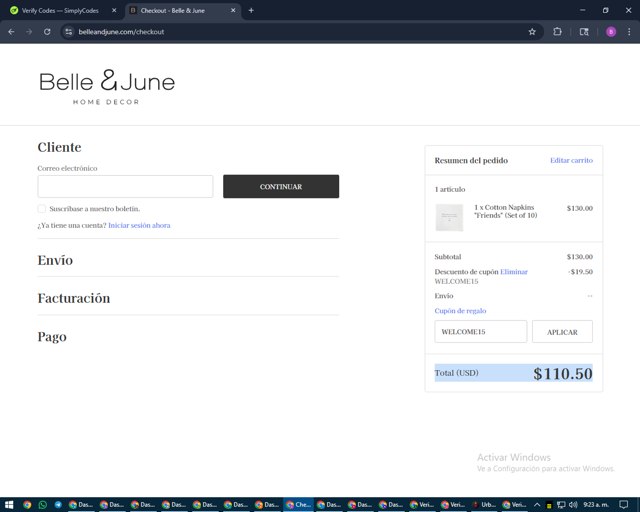Focus the Correo electrónico email field
Screen dimensions: 640x512
point(125,187)
